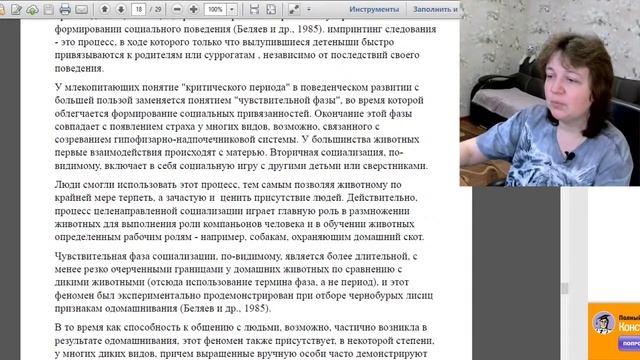Image resolution: width=640 pixels, height=360 pixels.
Task: Click the fit width scrolling icon
Action: coord(254,9)
